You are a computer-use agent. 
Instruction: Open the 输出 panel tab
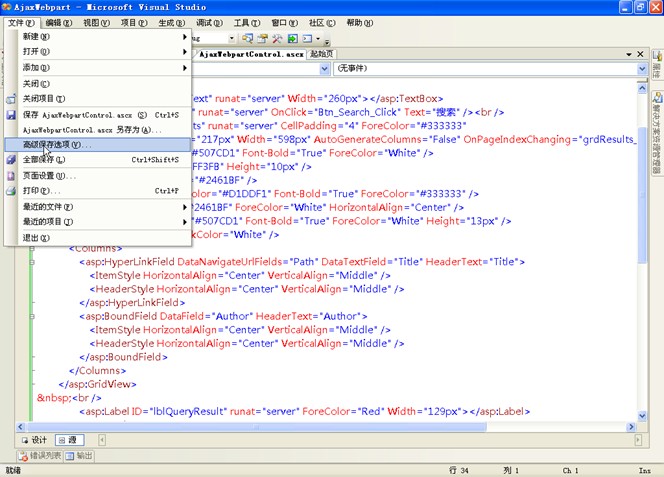click(79, 456)
